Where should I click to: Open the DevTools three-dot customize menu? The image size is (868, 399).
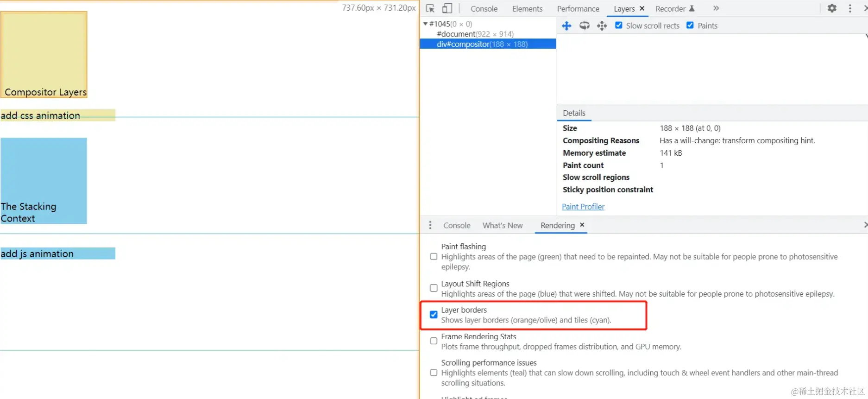[850, 8]
